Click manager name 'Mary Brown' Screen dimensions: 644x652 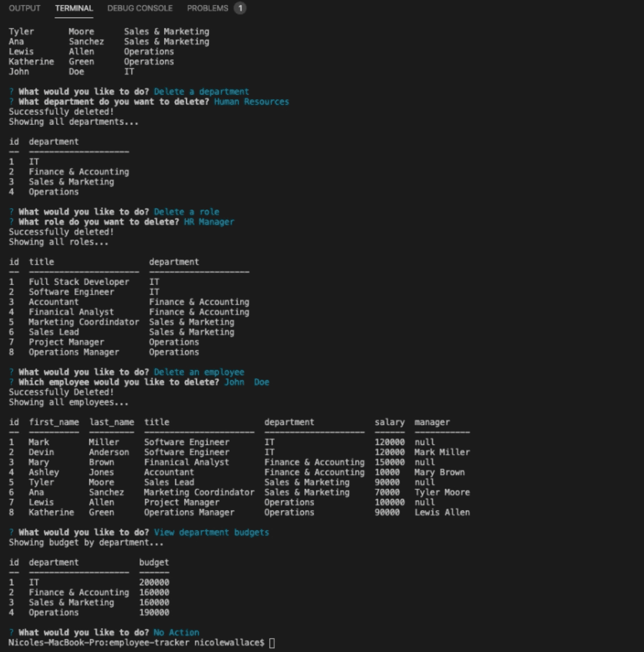440,472
